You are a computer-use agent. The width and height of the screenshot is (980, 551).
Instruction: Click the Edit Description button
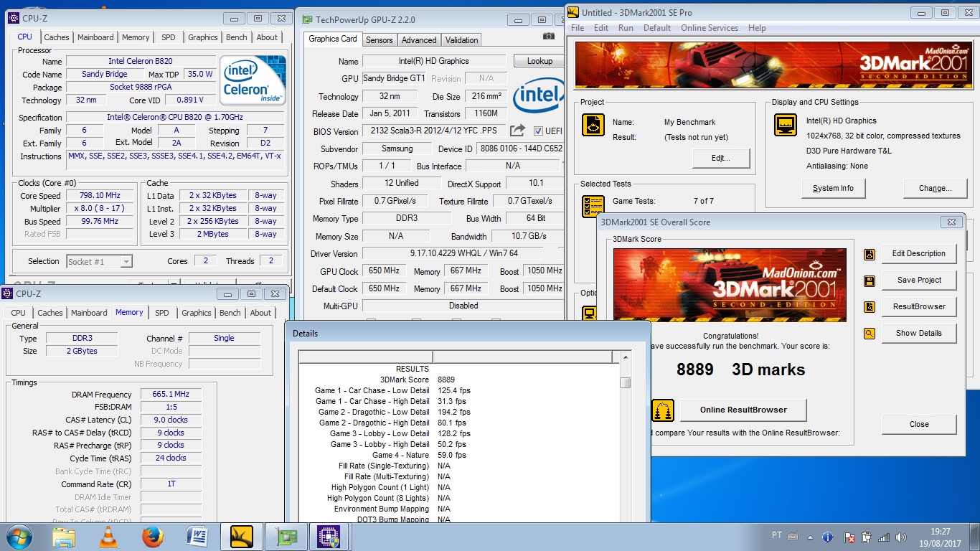pos(919,254)
